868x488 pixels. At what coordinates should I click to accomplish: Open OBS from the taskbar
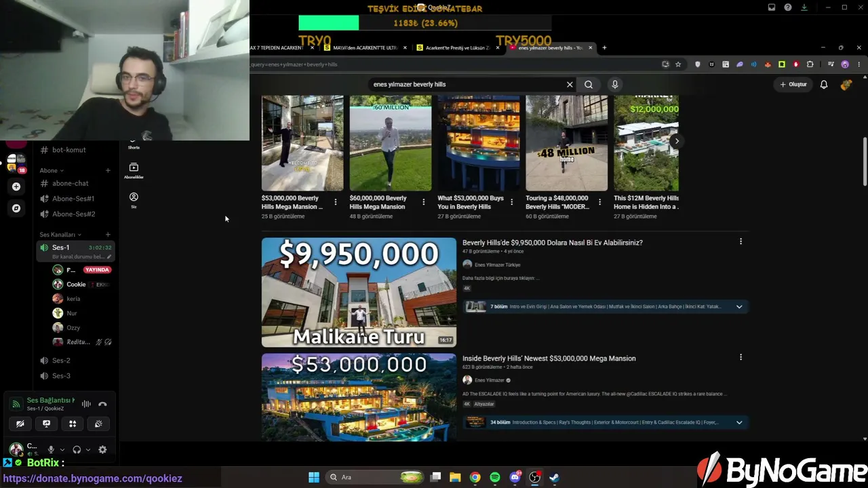coord(534,477)
